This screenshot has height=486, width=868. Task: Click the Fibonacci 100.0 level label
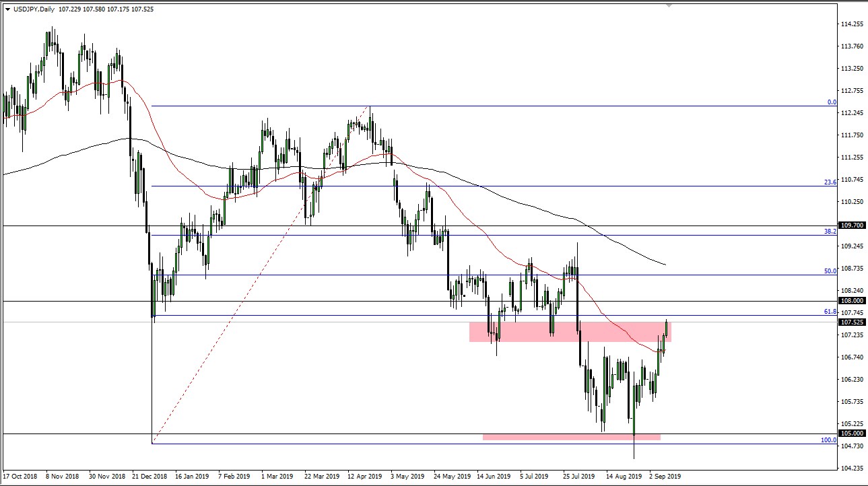[x=828, y=440]
